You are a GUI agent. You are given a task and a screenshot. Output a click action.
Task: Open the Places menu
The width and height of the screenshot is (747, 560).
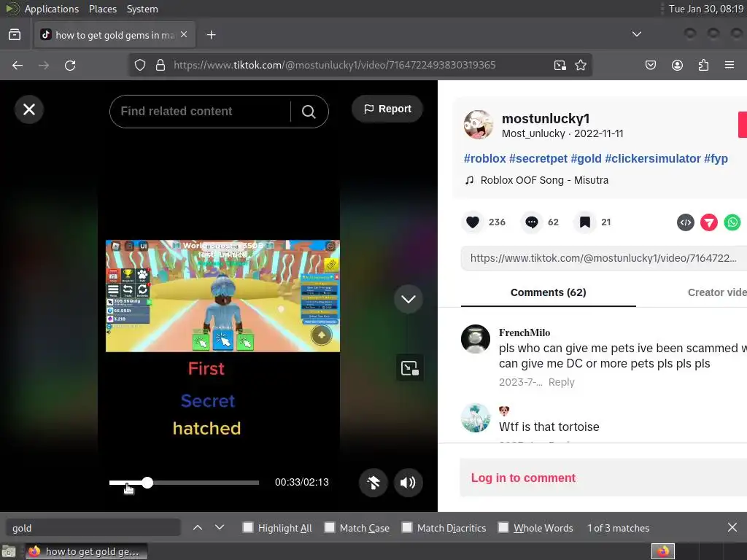[102, 9]
